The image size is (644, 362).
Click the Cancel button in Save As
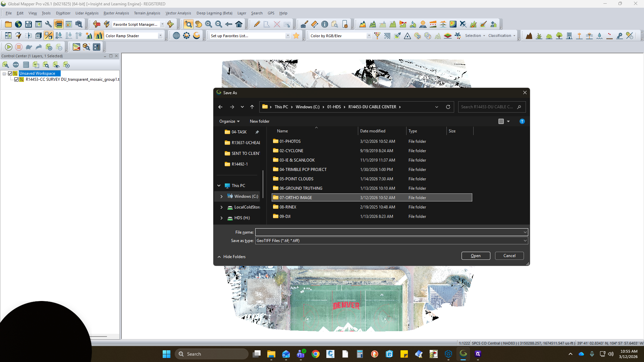pos(509,256)
